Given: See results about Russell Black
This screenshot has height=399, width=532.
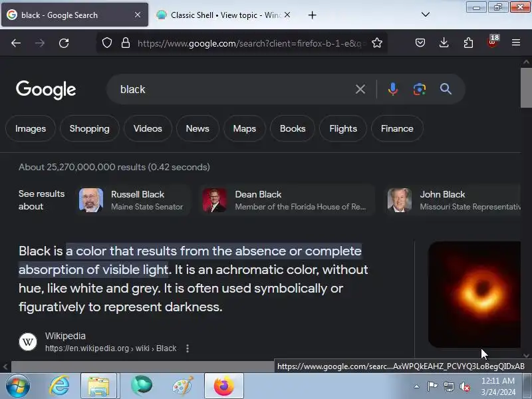Looking at the screenshot, I should 133,200.
